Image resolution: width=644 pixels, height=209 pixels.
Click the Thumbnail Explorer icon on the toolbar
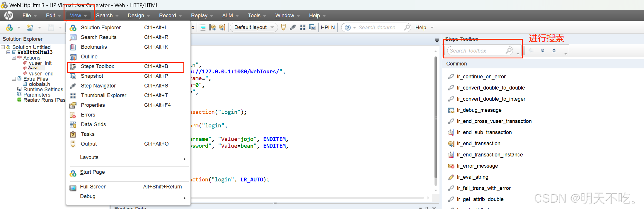pos(303,27)
